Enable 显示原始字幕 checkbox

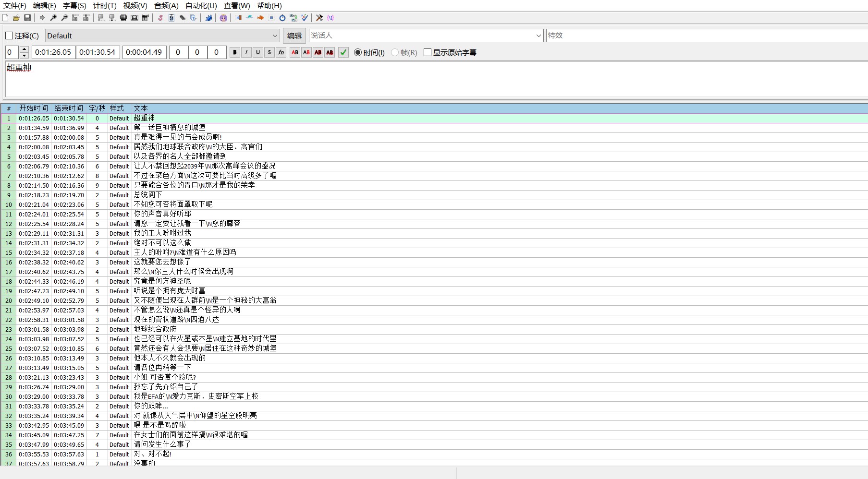pyautogui.click(x=450, y=52)
